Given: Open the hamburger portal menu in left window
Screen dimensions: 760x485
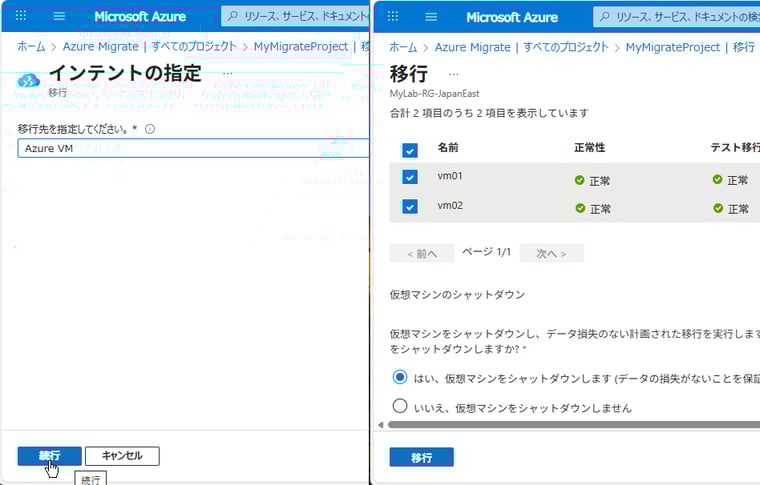Looking at the screenshot, I should click(x=59, y=16).
